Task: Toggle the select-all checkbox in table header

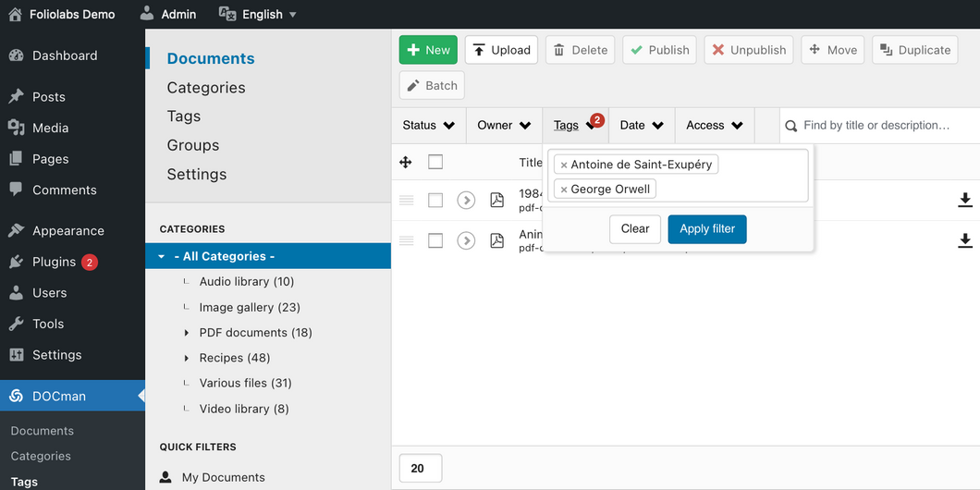Action: coord(435,162)
